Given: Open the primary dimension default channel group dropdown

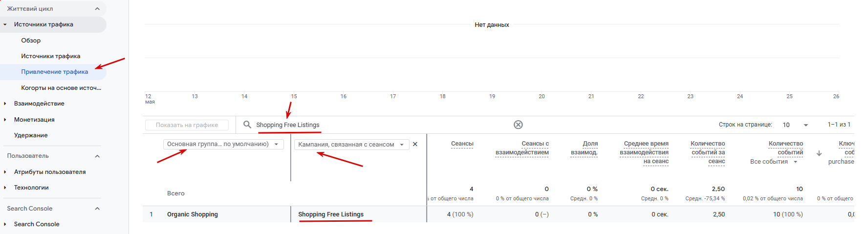Looking at the screenshot, I should click(223, 144).
